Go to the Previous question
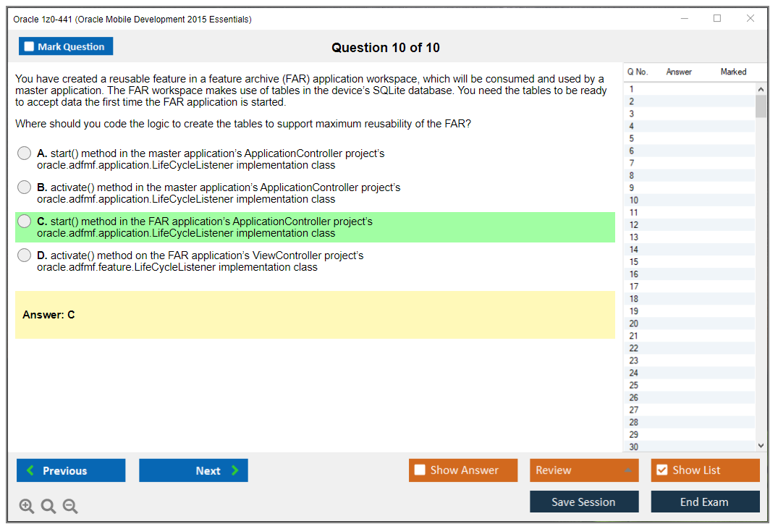The height and width of the screenshot is (532, 778). pos(71,470)
